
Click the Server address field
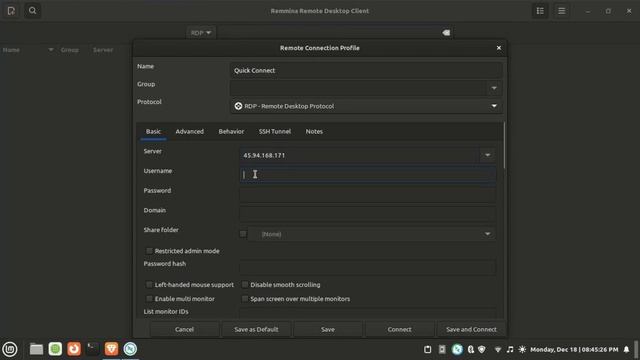[x=359, y=155]
